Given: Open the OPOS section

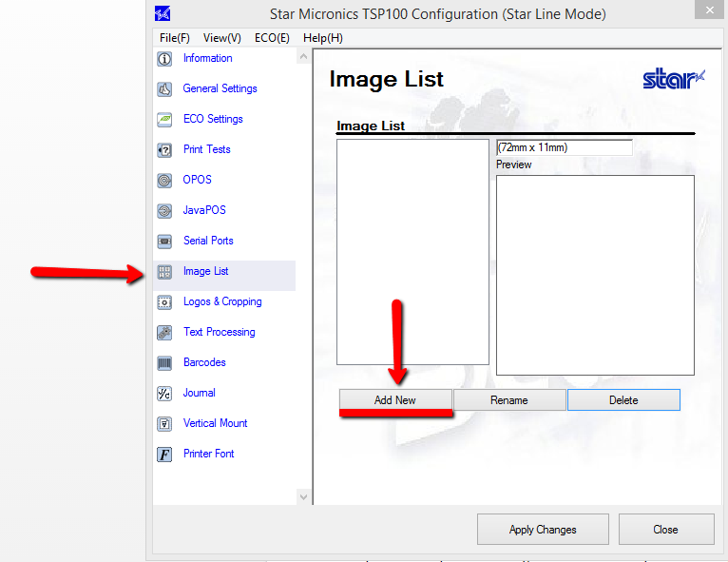Looking at the screenshot, I should (197, 180).
